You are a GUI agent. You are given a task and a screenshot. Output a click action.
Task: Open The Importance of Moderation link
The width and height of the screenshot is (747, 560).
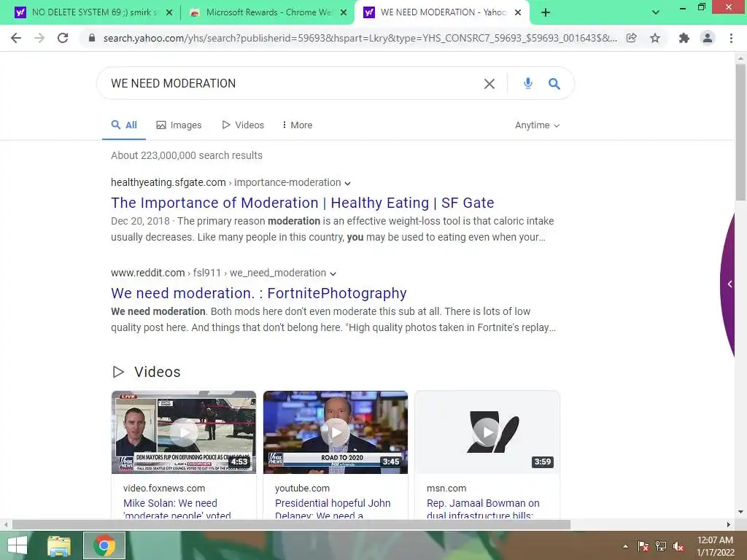pyautogui.click(x=303, y=203)
